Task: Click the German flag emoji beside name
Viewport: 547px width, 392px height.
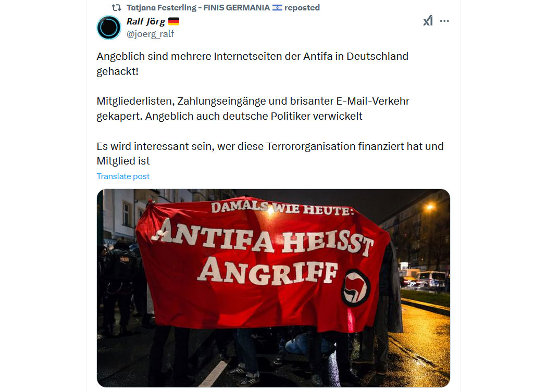Action: pyautogui.click(x=173, y=22)
